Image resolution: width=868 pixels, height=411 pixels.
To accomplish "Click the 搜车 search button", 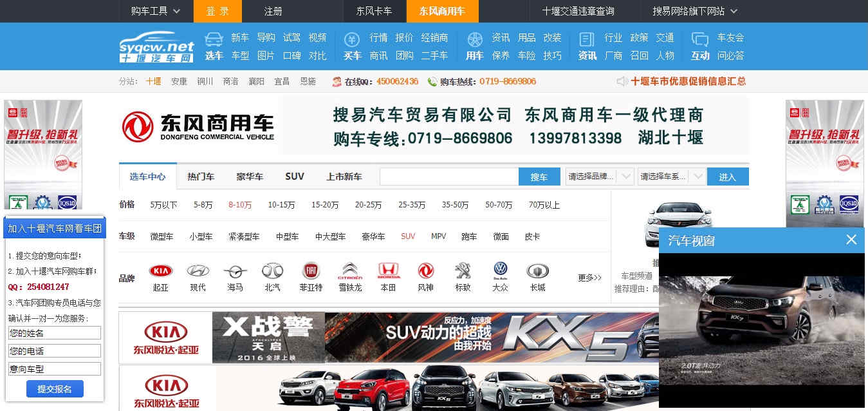I will [x=540, y=176].
